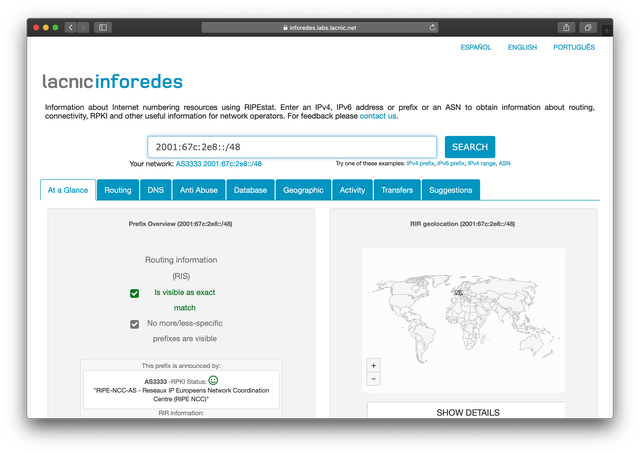Click the green RPKI status smiley

213,381
